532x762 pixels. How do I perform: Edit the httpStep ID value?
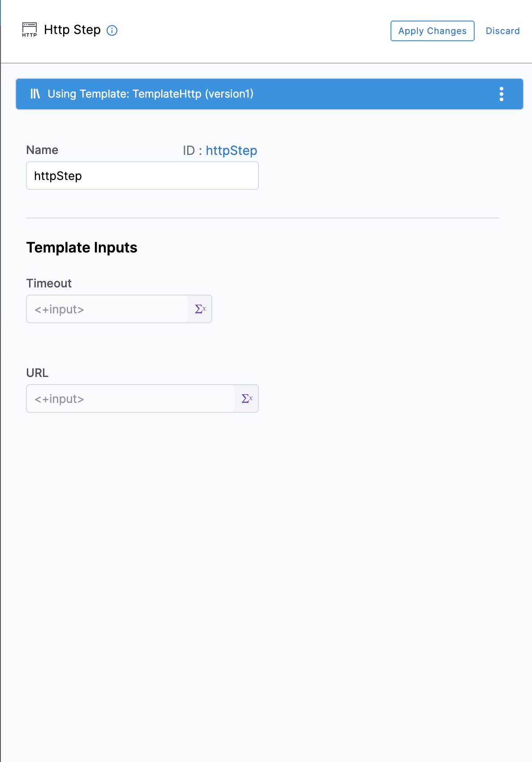(231, 150)
